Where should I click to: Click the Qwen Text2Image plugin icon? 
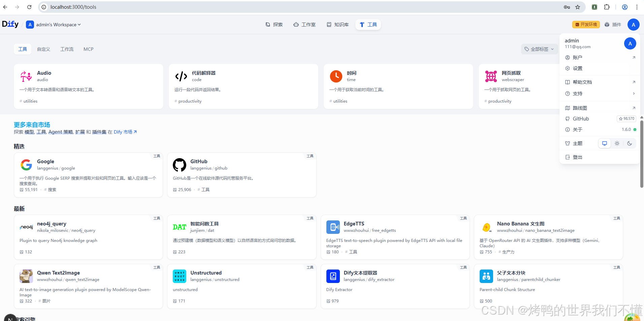(x=26, y=276)
